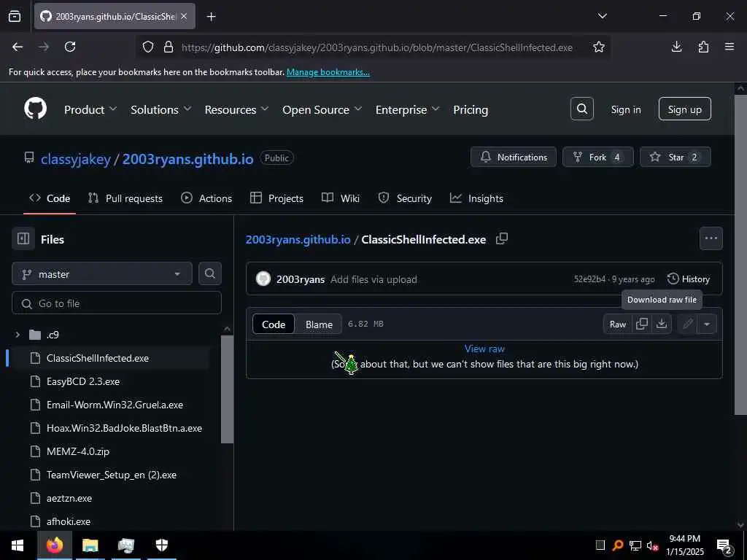Open Firefox View icon at top left

coord(15,16)
